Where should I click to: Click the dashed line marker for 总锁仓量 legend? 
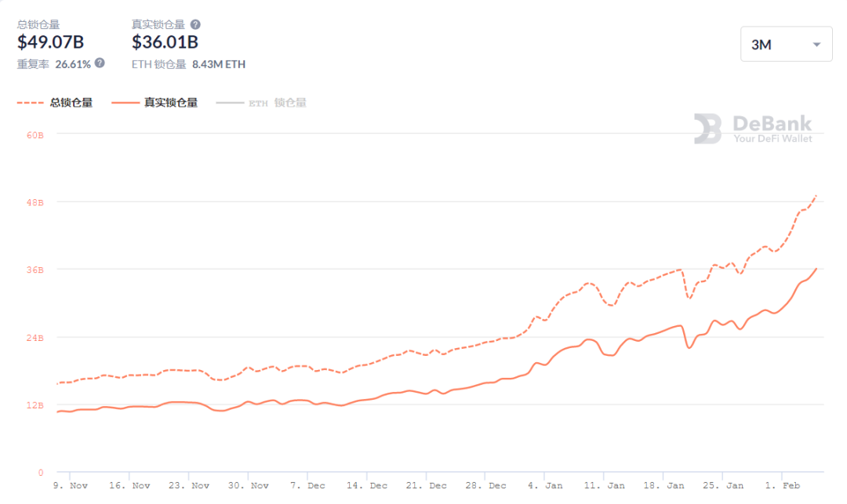tap(30, 103)
